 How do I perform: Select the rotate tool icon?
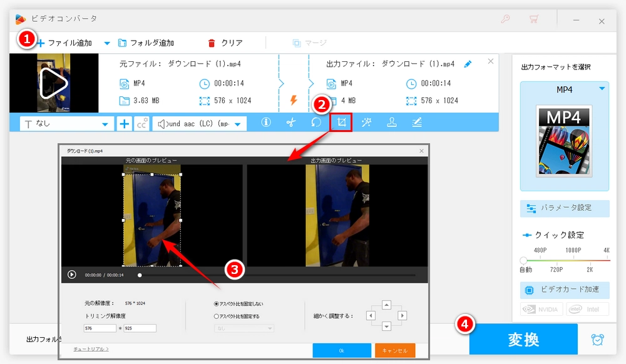316,123
